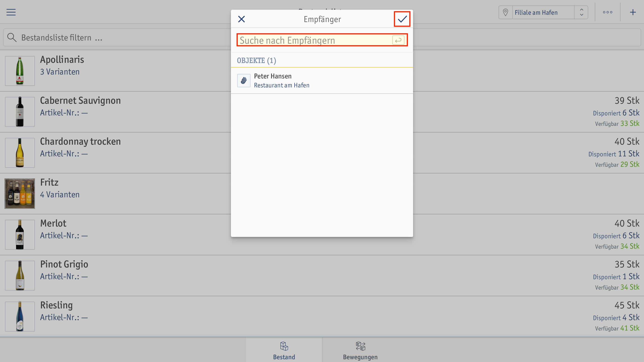Image resolution: width=644 pixels, height=362 pixels.
Task: Open Pinot Grigio bottle thumbnail
Action: tap(20, 276)
